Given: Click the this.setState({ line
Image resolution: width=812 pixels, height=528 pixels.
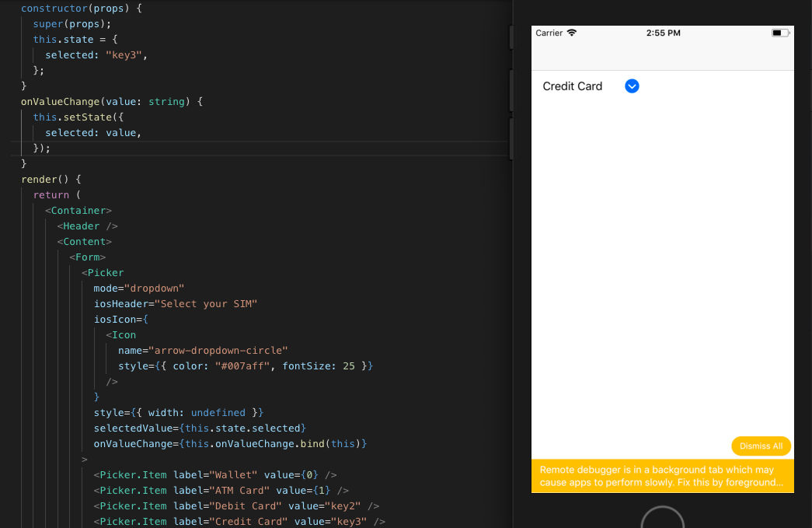Looking at the screenshot, I should (78, 117).
